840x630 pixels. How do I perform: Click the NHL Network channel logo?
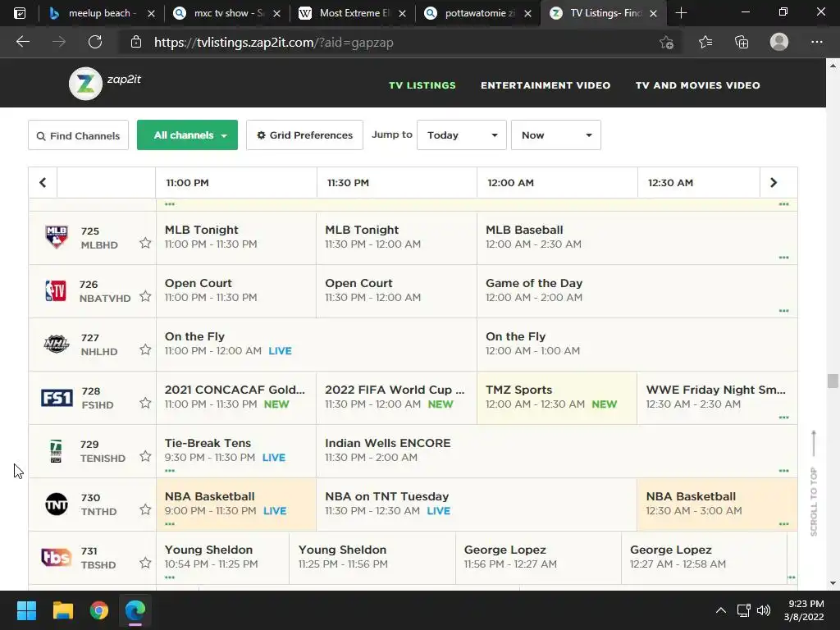(57, 344)
